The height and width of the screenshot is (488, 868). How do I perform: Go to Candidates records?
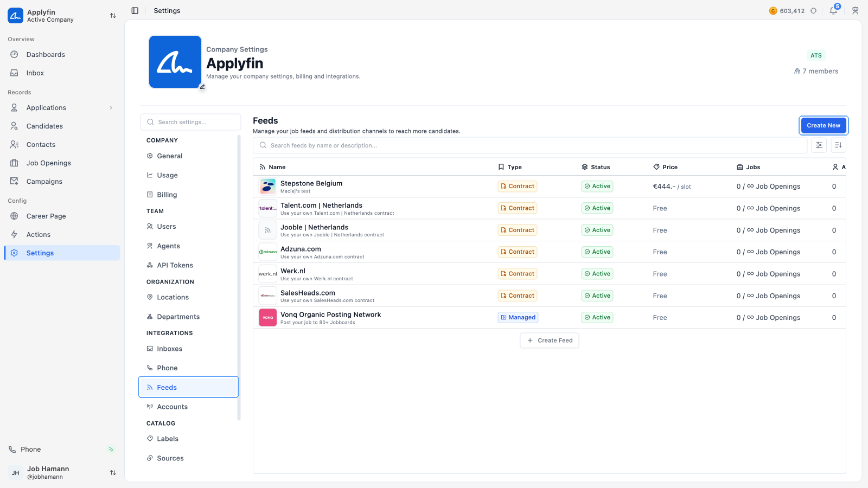click(x=62, y=126)
